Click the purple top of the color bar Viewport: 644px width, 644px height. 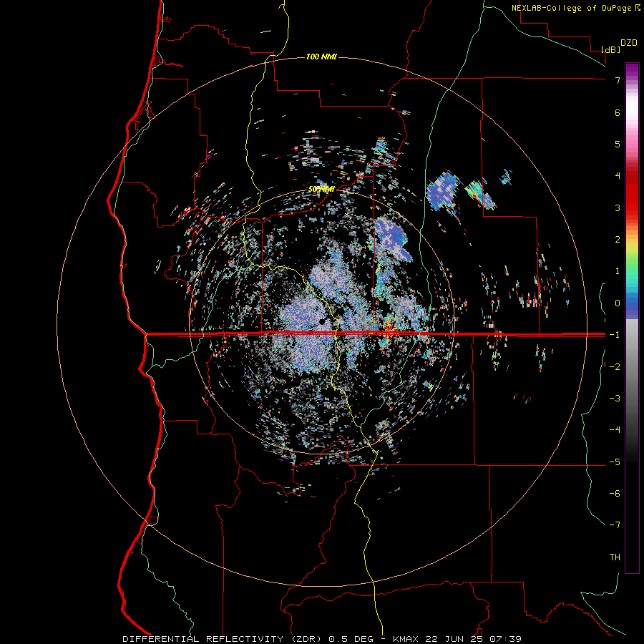(x=632, y=71)
